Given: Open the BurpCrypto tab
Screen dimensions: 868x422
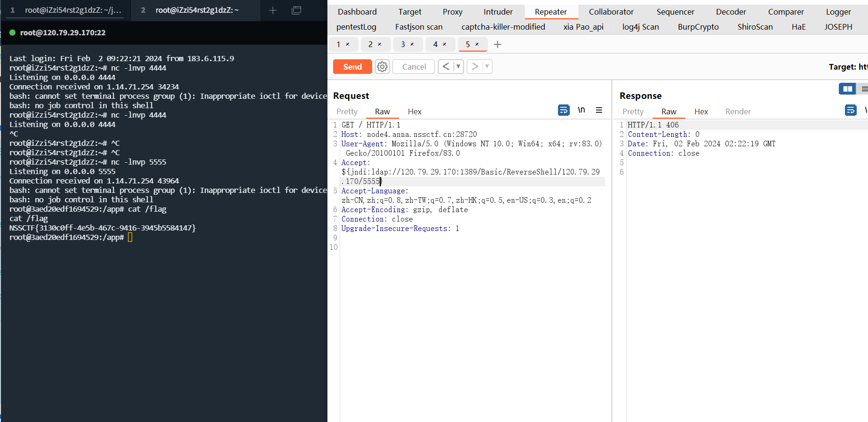Looking at the screenshot, I should coord(698,27).
